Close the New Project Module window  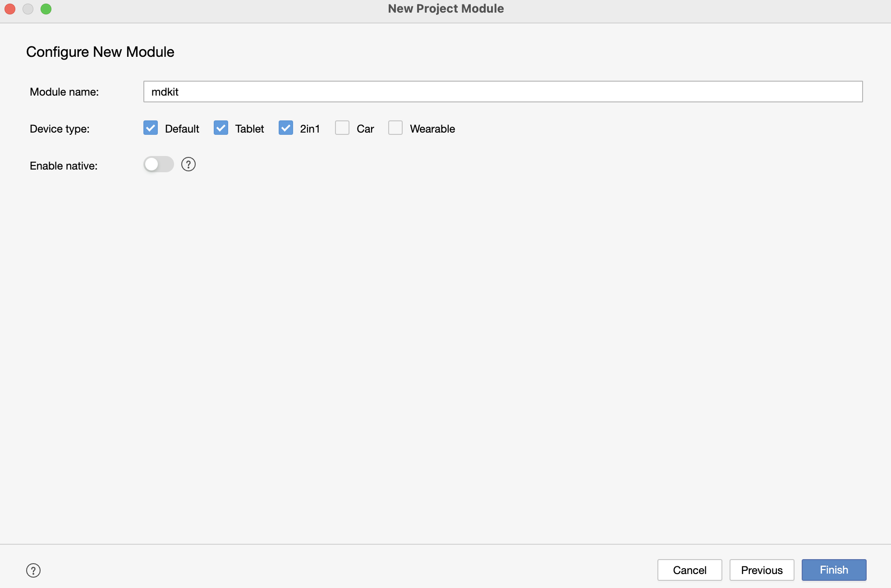(x=10, y=9)
